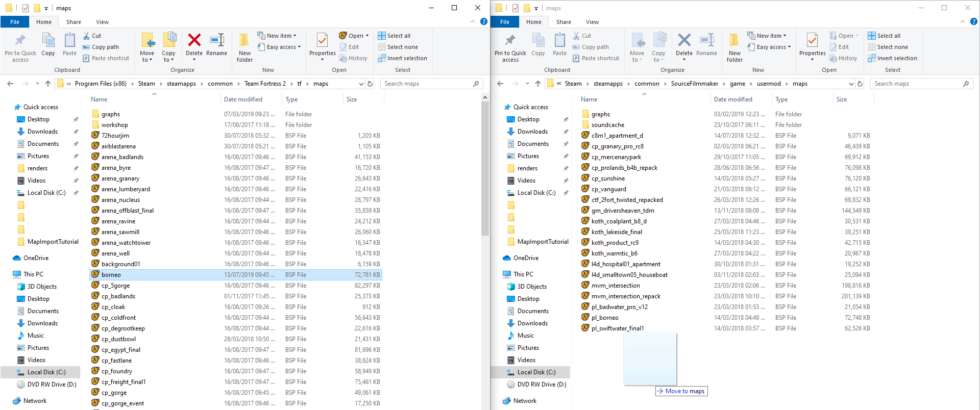
Task: Click Select all in left window ribbon
Action: 394,36
